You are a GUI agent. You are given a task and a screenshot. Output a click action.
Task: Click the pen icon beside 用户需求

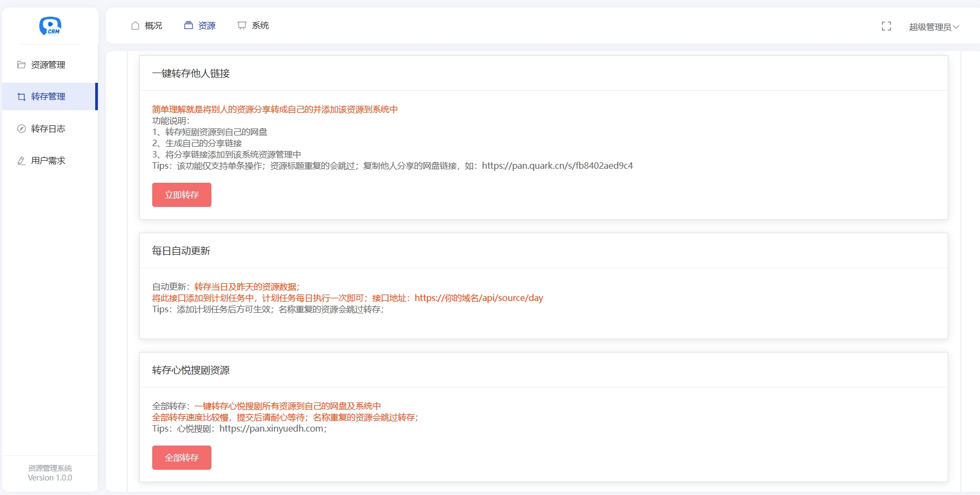(x=20, y=160)
